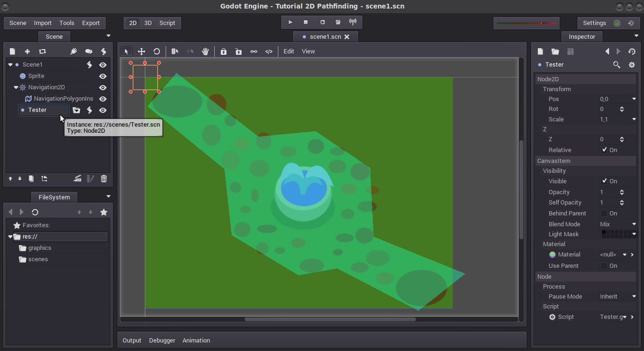Show the Output bottom panel

[132, 341]
